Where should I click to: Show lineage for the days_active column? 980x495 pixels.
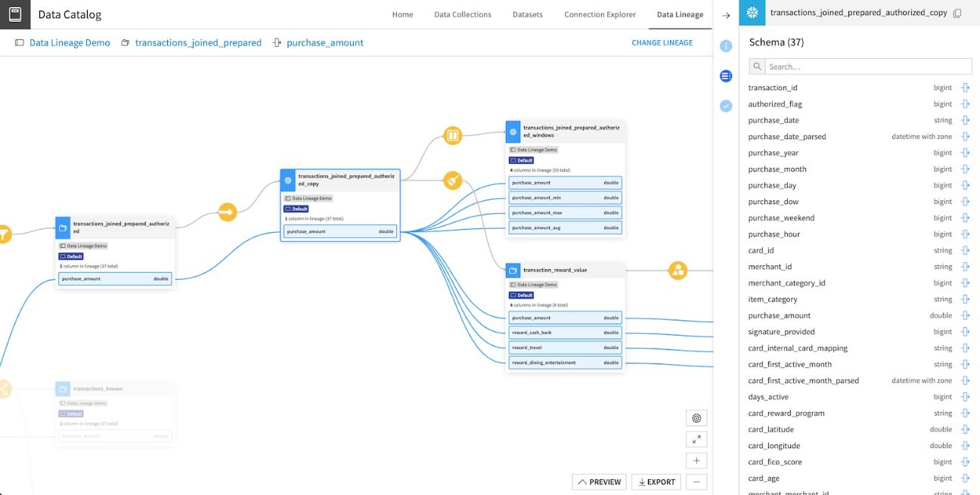click(965, 397)
